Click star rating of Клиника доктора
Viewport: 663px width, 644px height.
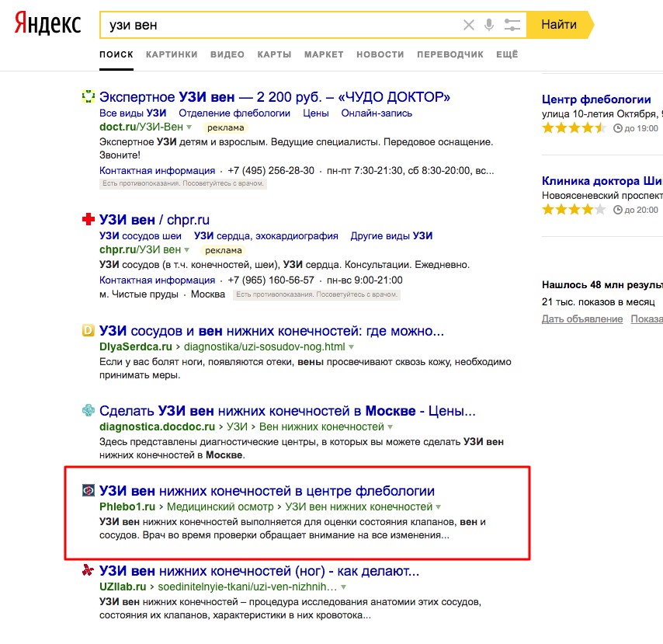574,209
